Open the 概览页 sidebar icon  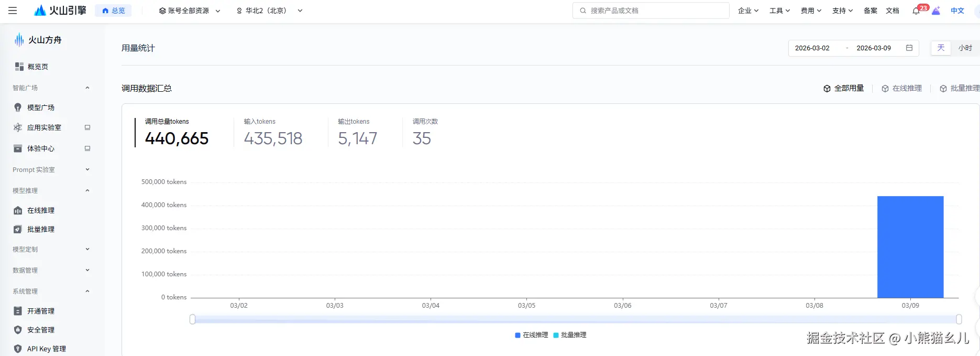[x=19, y=67]
